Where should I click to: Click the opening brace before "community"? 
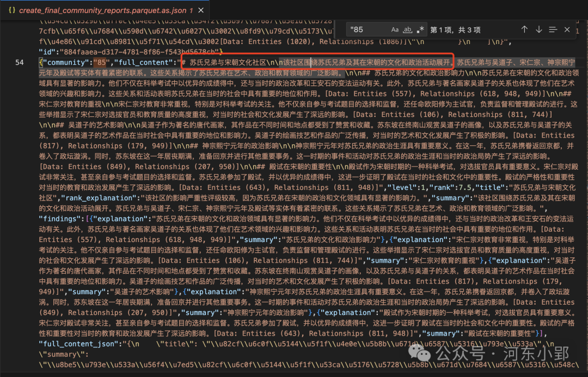[41, 63]
